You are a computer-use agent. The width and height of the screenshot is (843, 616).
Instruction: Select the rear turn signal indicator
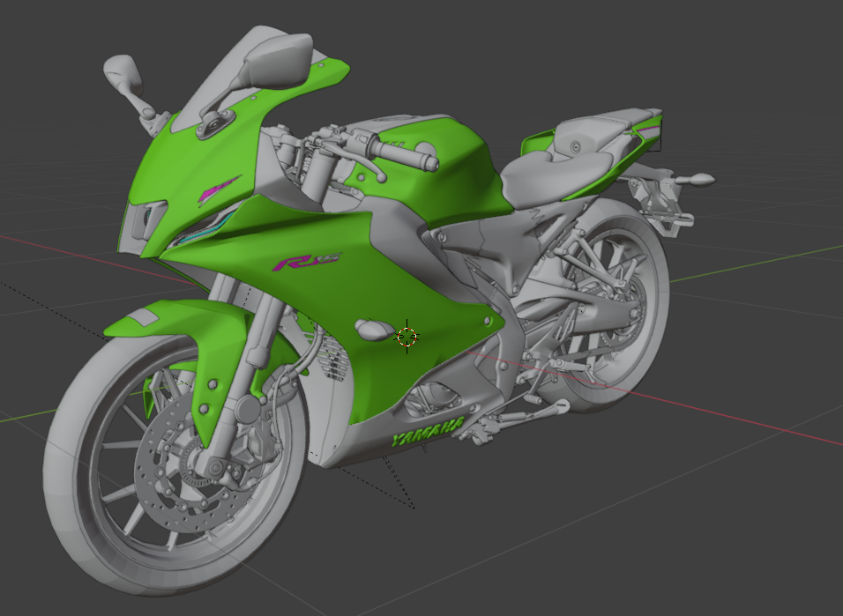click(x=697, y=180)
